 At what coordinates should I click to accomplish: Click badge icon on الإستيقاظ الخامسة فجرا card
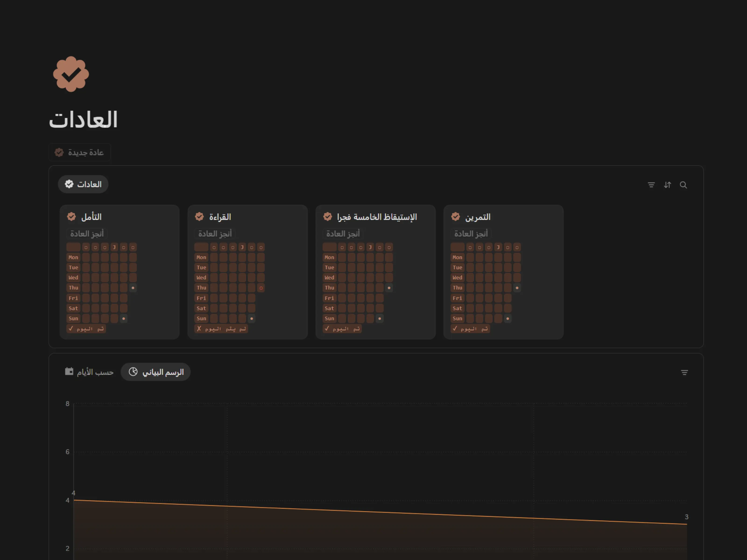328,217
